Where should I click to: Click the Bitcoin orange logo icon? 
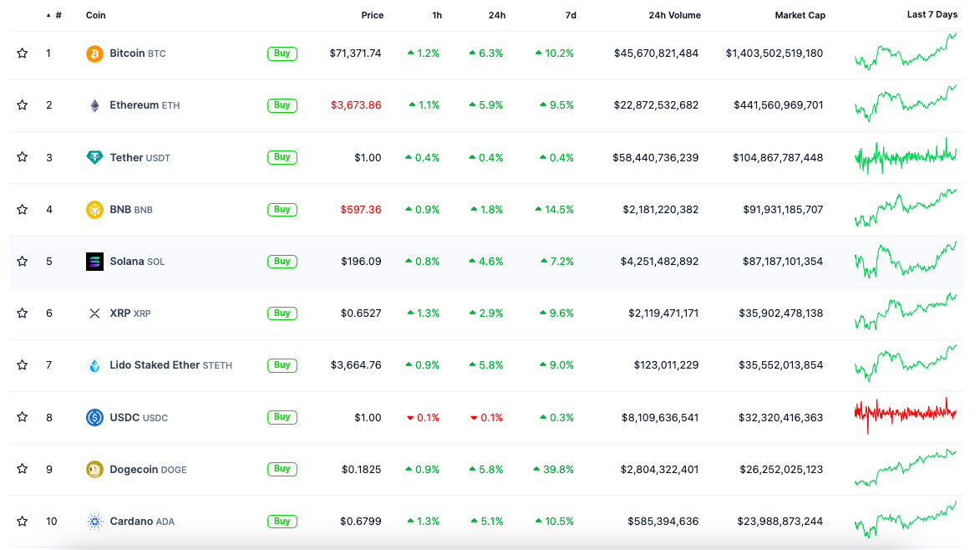point(94,53)
